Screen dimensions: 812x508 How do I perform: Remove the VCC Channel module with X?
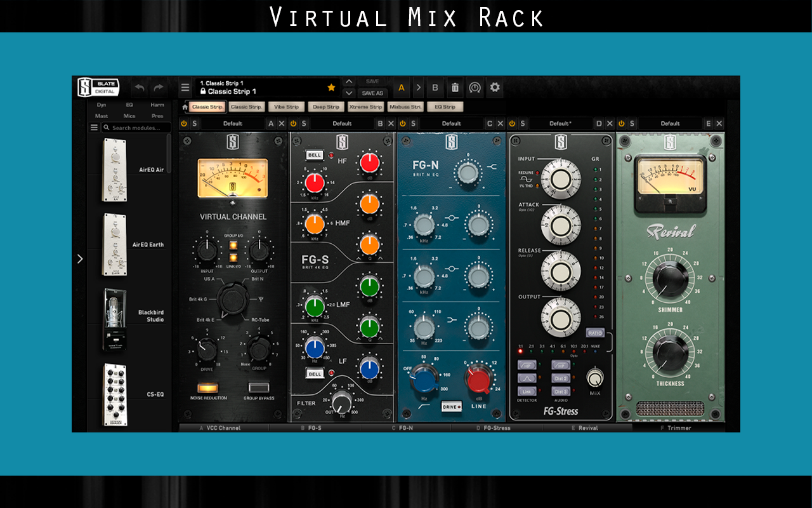pos(282,123)
